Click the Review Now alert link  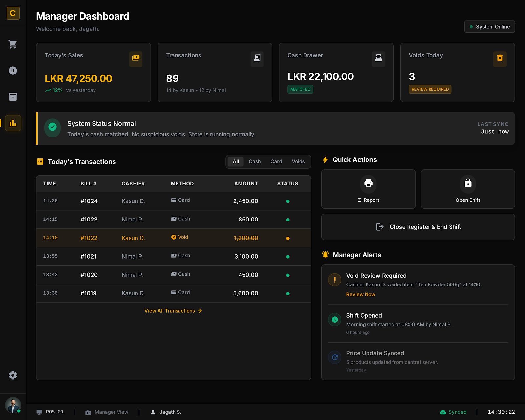coord(361,294)
